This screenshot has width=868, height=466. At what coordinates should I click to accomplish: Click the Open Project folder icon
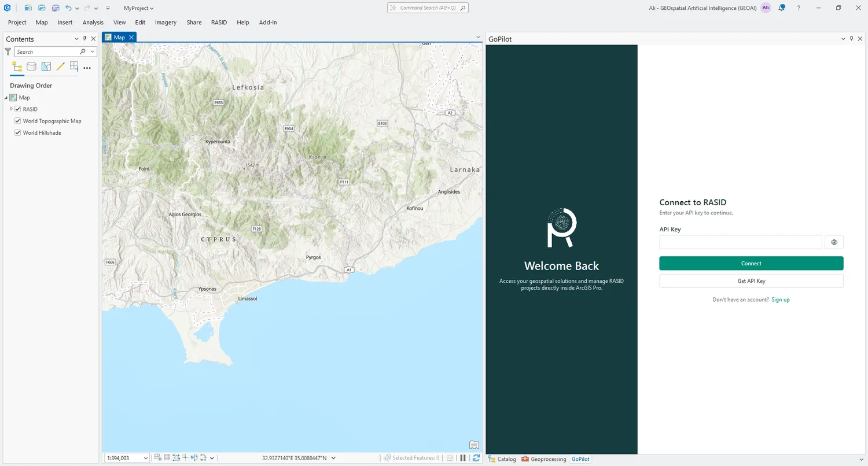tap(42, 8)
